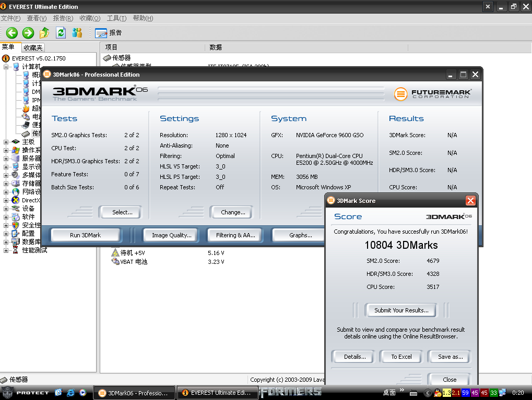Select the 配置 icon in tree

pos(16,234)
